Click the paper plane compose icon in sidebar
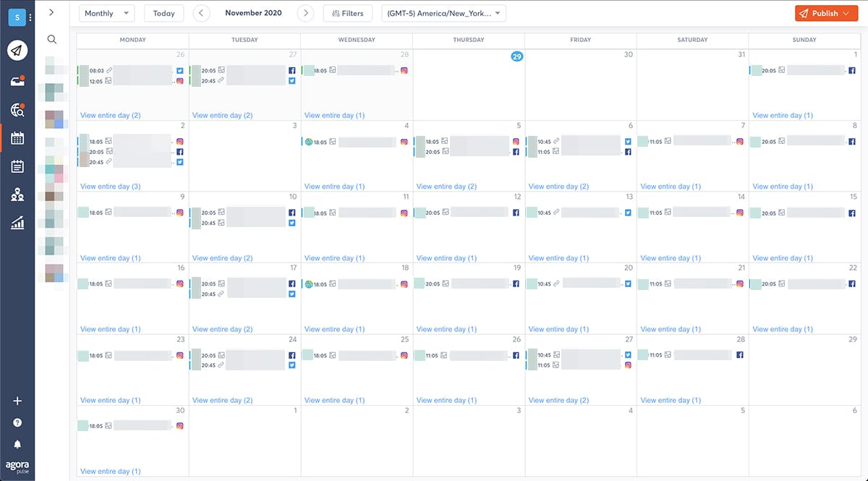The image size is (868, 481). click(17, 50)
